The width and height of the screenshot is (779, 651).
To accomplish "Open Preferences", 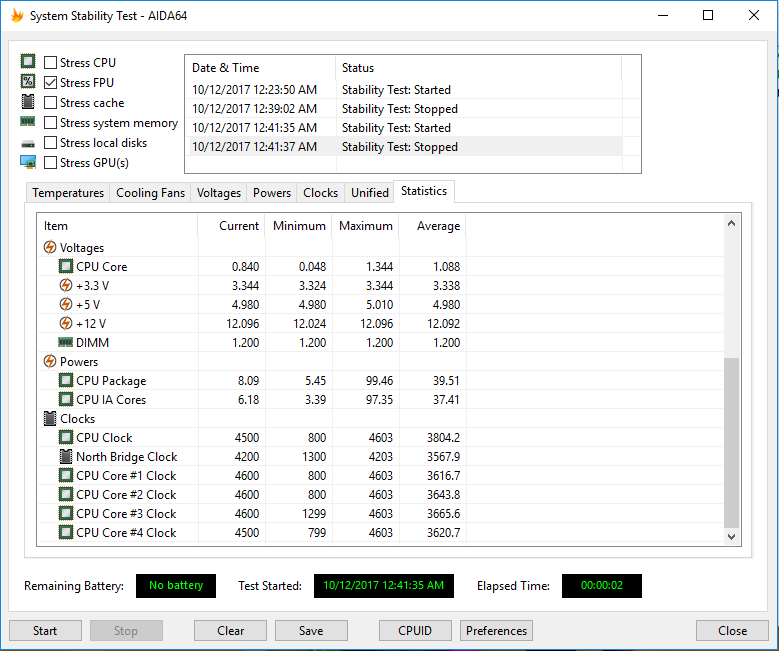I will [496, 630].
